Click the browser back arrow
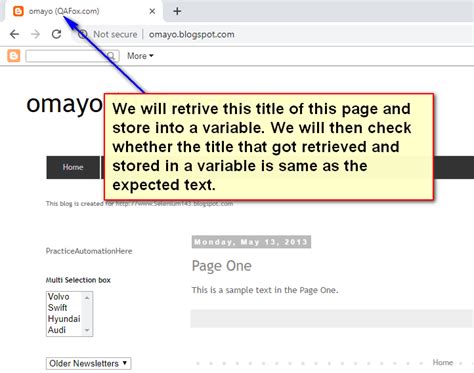474x373 pixels. click(15, 34)
